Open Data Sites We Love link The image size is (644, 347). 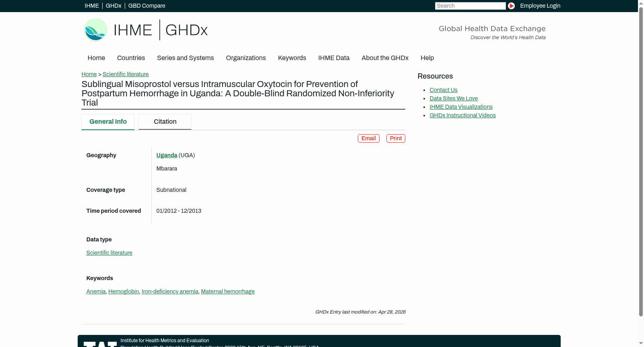[454, 98]
